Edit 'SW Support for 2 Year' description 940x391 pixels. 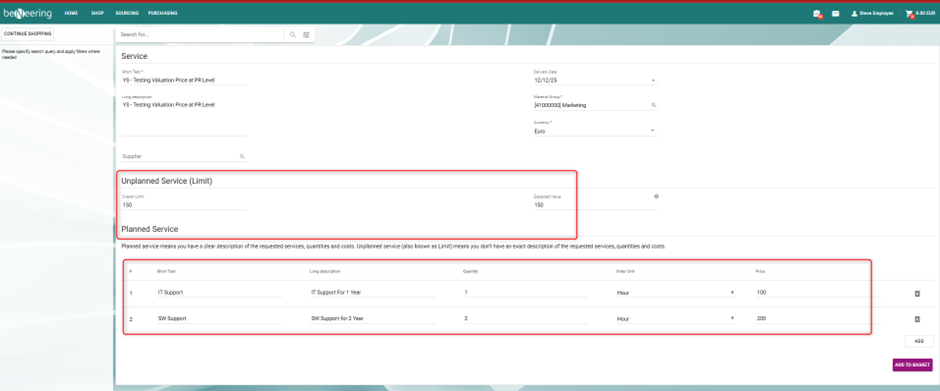coord(372,318)
